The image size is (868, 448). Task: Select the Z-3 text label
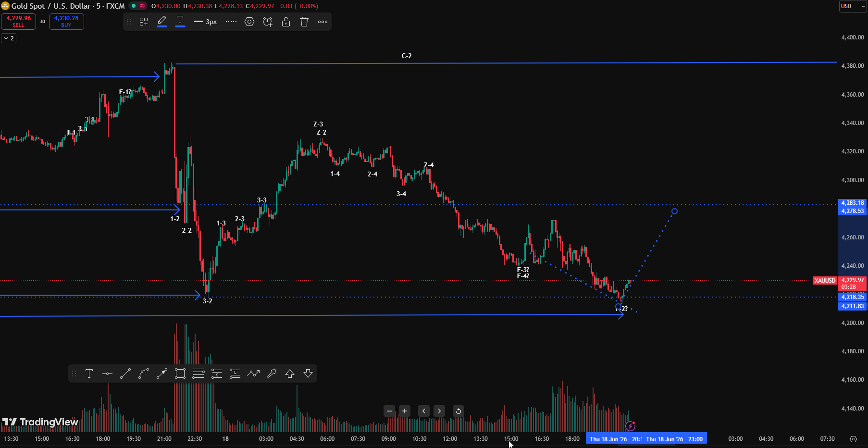point(318,124)
